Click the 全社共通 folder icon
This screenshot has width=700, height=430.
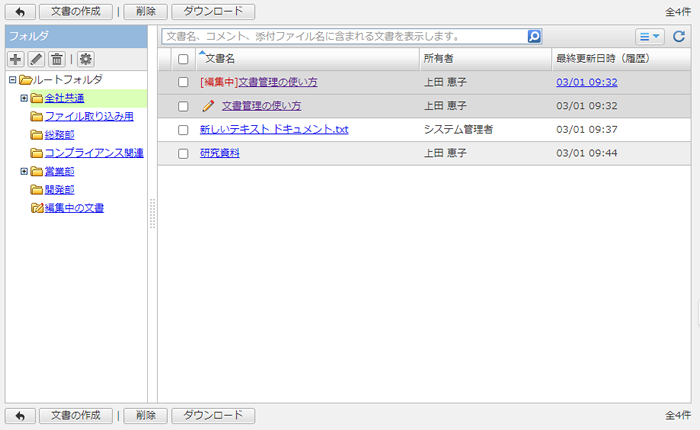click(x=37, y=98)
